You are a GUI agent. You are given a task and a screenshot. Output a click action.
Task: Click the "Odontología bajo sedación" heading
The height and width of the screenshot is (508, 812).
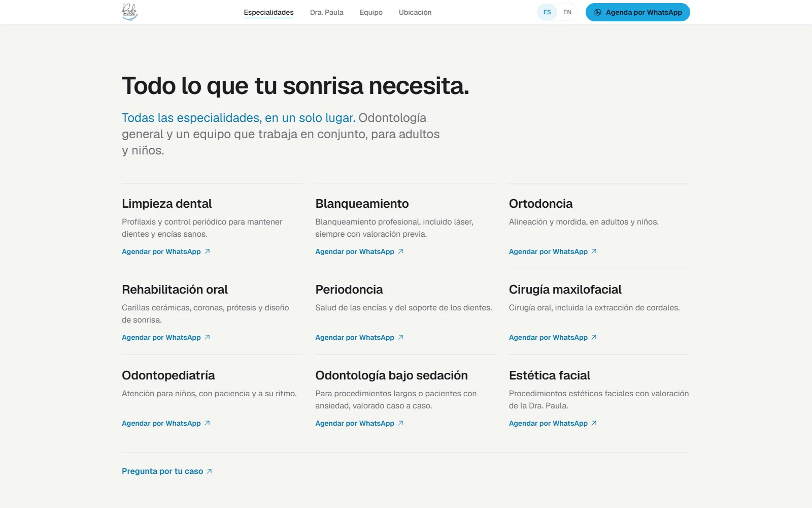391,375
